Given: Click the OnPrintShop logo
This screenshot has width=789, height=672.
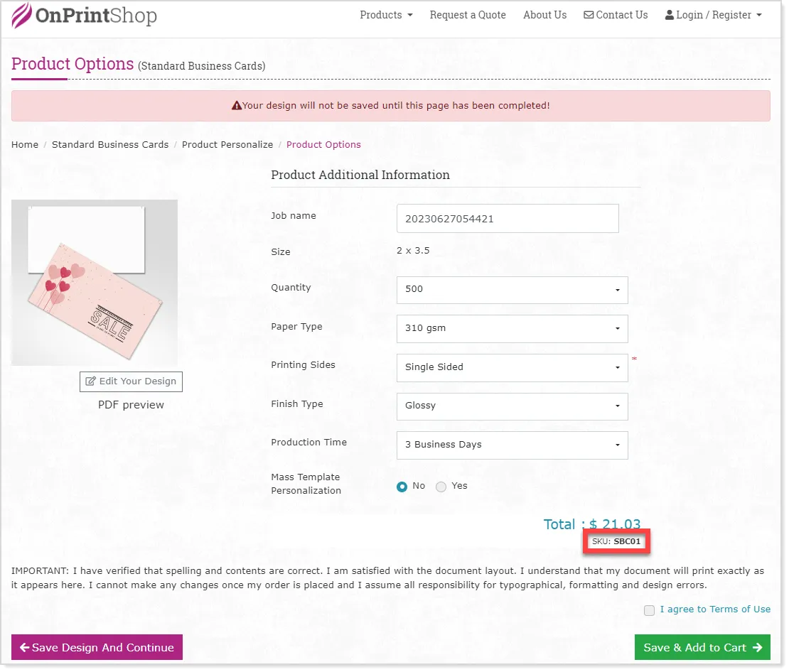Looking at the screenshot, I should [x=85, y=16].
